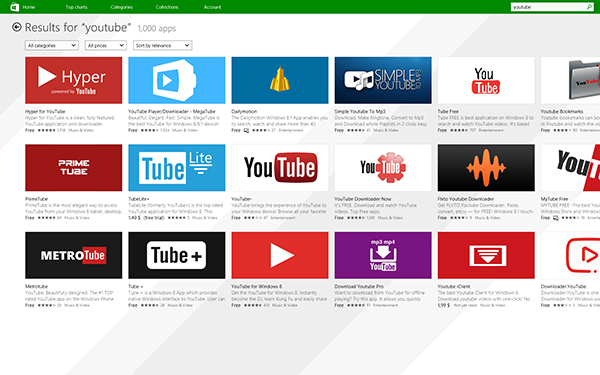The image size is (600, 375).
Task: Go back using the circular back arrow
Action: click(16, 27)
